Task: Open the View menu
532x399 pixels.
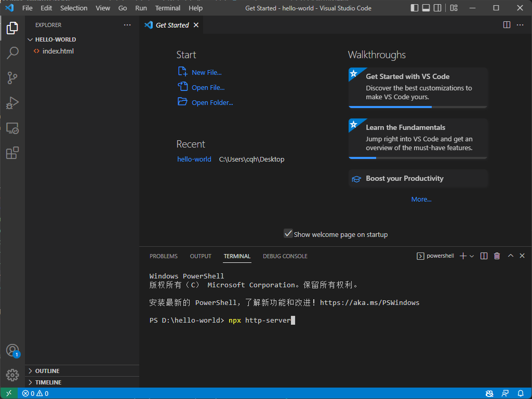Action: [x=103, y=8]
